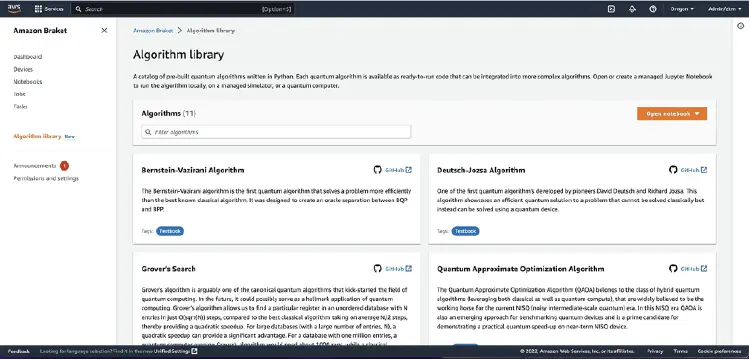The image size is (750, 360).
Task: Click the AWS logo home icon
Action: (14, 9)
